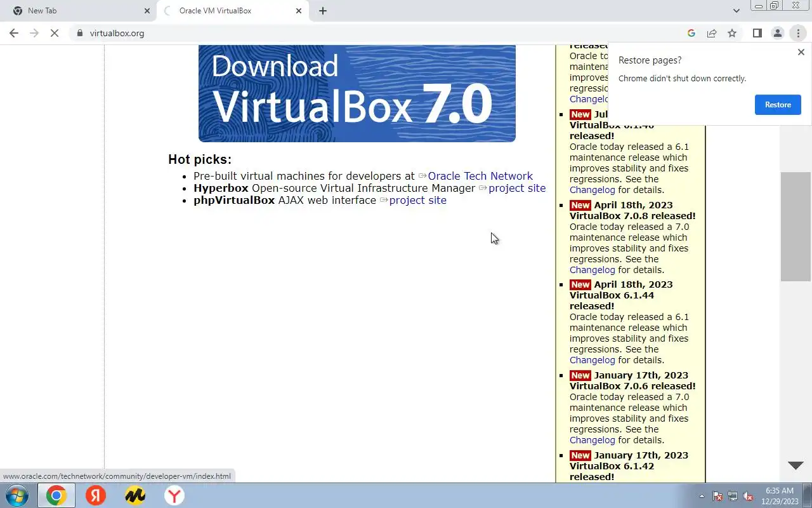Open the Hyperbox project site link
Image resolution: width=812 pixels, height=508 pixels.
(517, 188)
